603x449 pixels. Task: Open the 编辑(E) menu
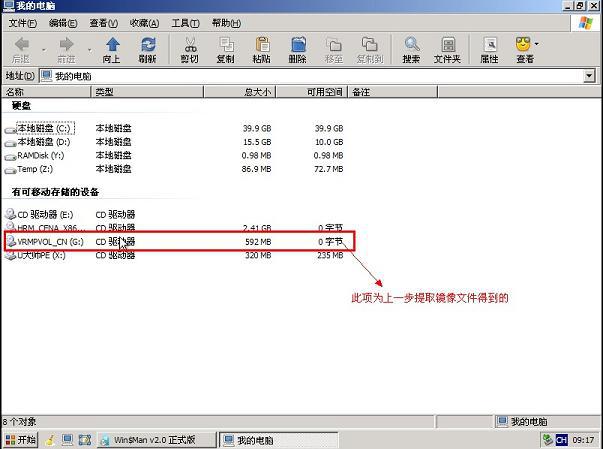[x=63, y=23]
